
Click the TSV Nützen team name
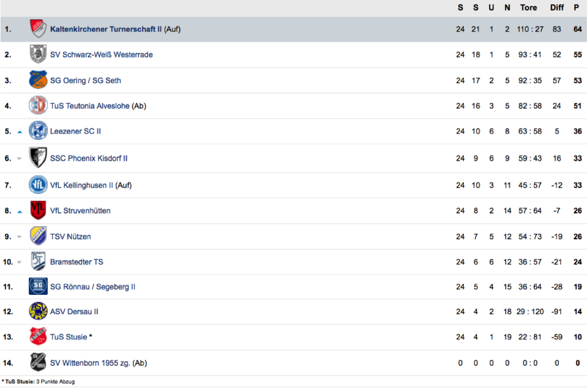[x=71, y=236]
